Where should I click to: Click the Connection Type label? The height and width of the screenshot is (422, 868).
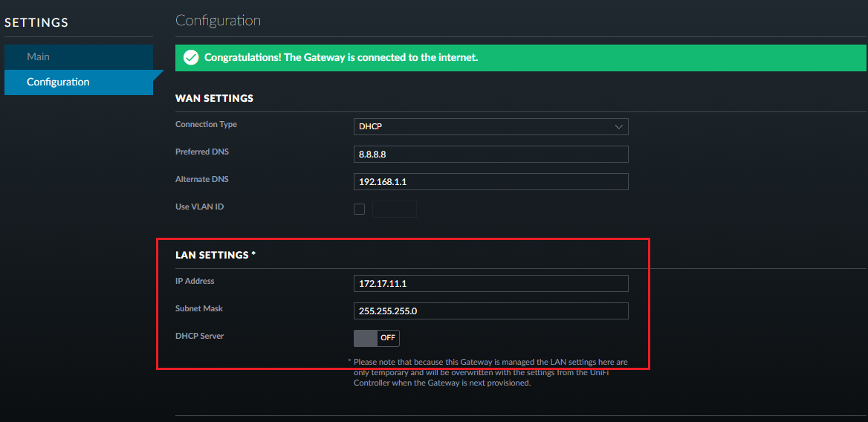pos(206,124)
